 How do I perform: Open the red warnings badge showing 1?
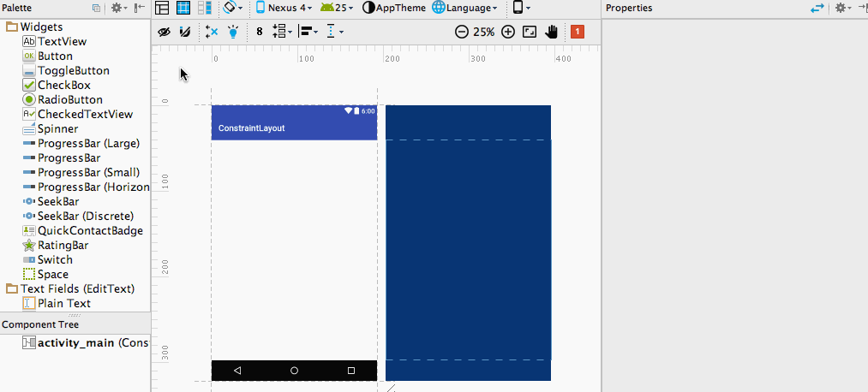pyautogui.click(x=578, y=32)
